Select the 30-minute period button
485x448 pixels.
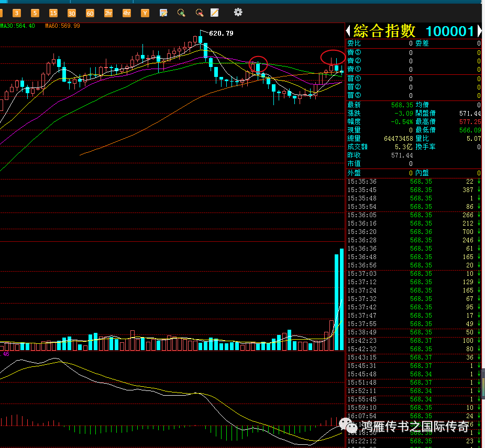(x=71, y=13)
